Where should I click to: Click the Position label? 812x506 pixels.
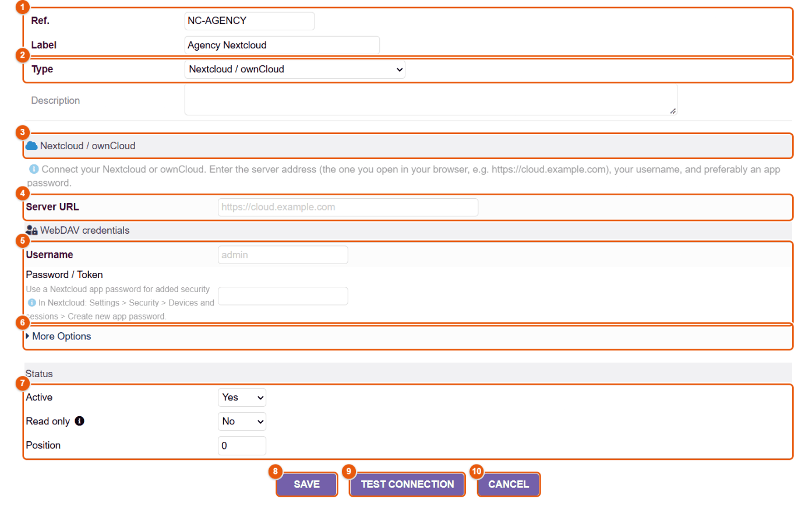[x=43, y=445]
